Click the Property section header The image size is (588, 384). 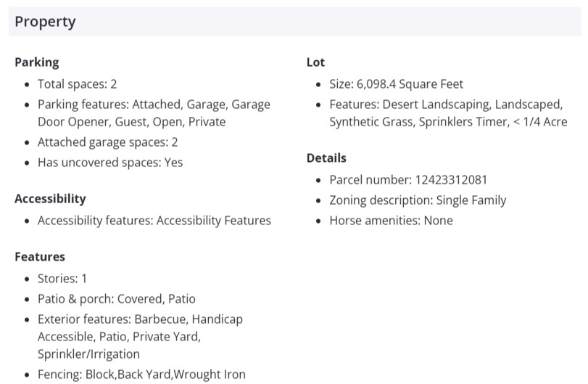tap(45, 22)
